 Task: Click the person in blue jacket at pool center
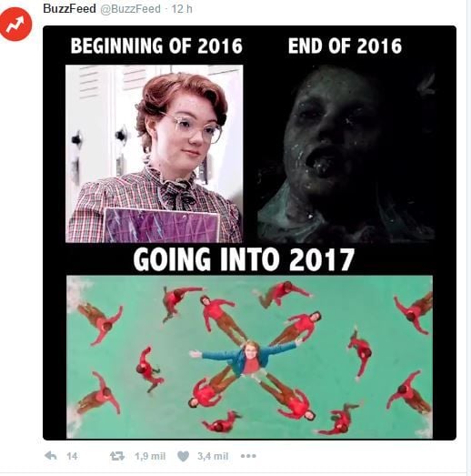247,358
